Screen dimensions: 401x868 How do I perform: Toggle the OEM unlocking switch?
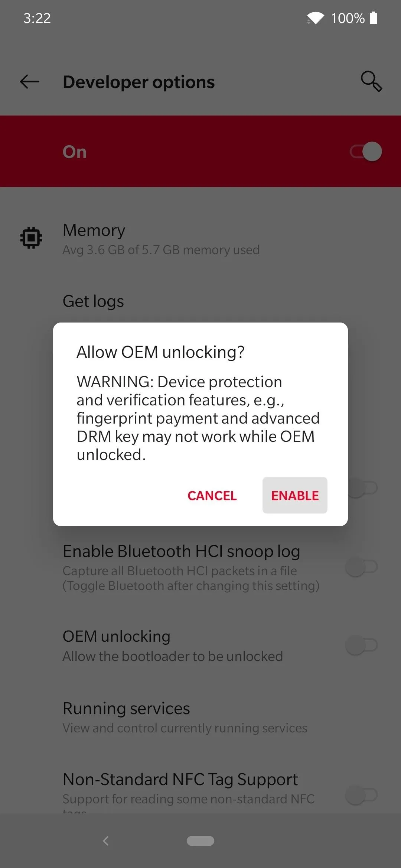click(362, 645)
